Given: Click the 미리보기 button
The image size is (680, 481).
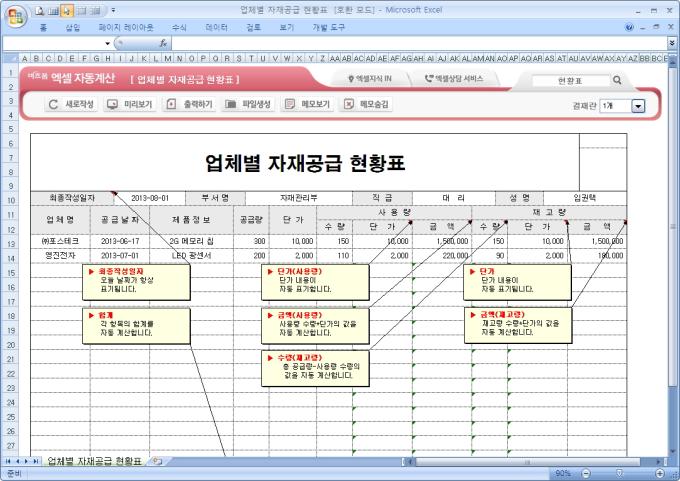Looking at the screenshot, I should click(x=130, y=104).
